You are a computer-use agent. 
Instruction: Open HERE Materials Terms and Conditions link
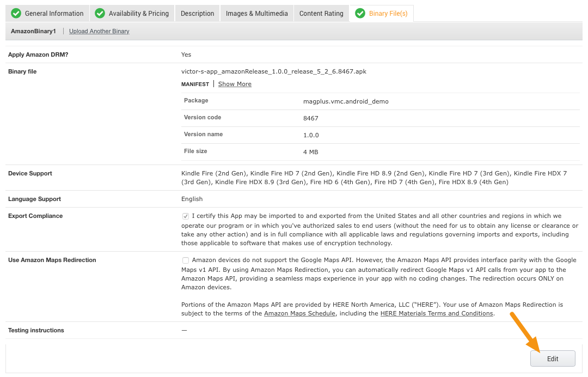point(437,313)
